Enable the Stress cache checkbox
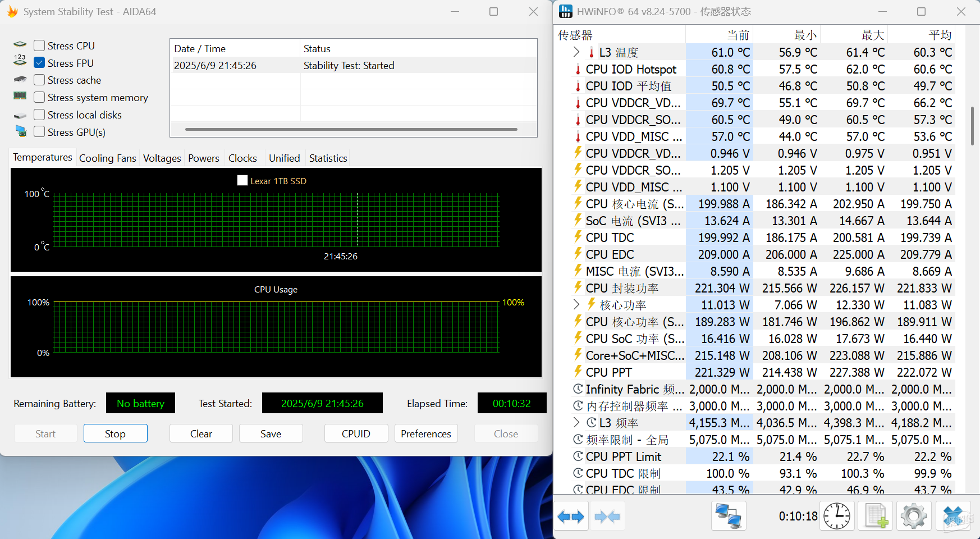Screen dimensions: 980x539 click(x=39, y=80)
